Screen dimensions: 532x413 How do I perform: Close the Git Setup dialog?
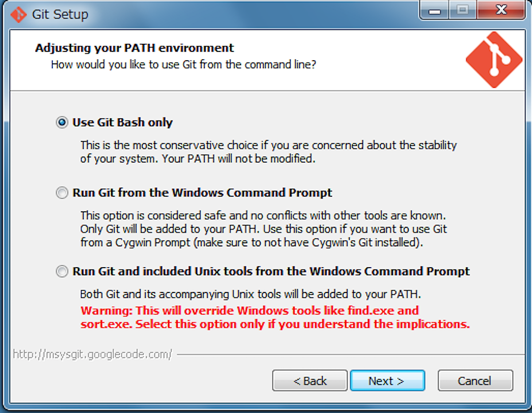click(x=501, y=10)
